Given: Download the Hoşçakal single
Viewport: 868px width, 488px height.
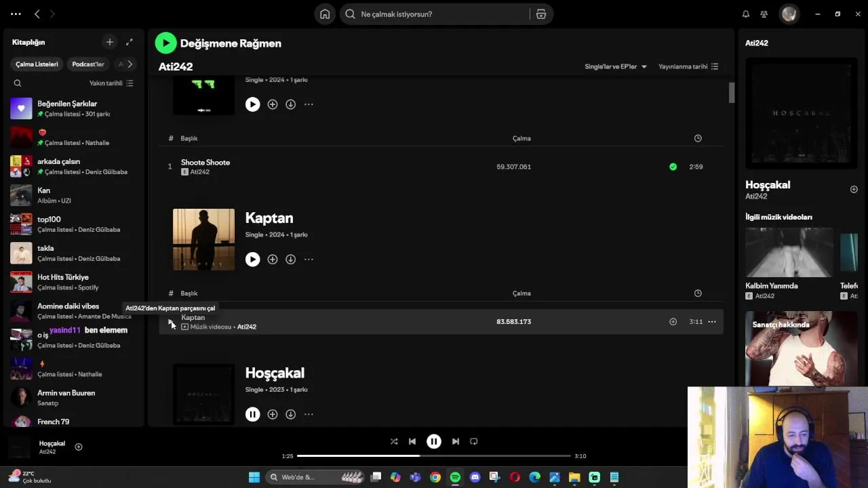Looking at the screenshot, I should [290, 414].
